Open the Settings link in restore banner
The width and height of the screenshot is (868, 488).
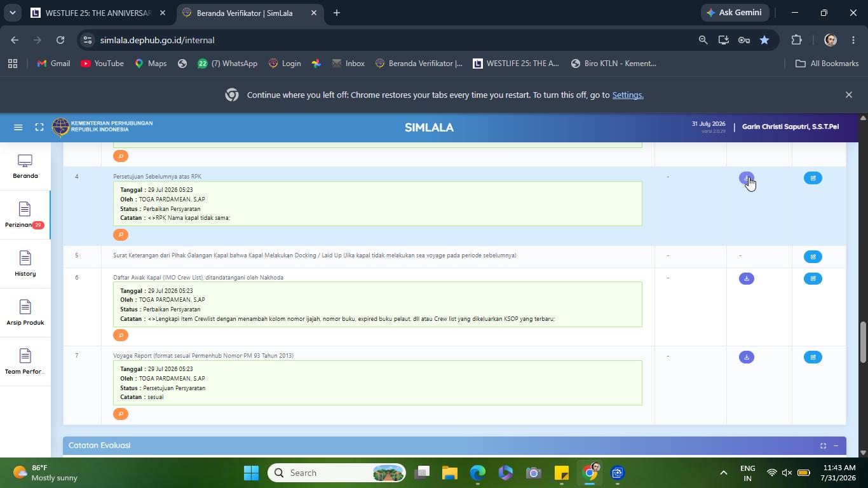pos(628,95)
